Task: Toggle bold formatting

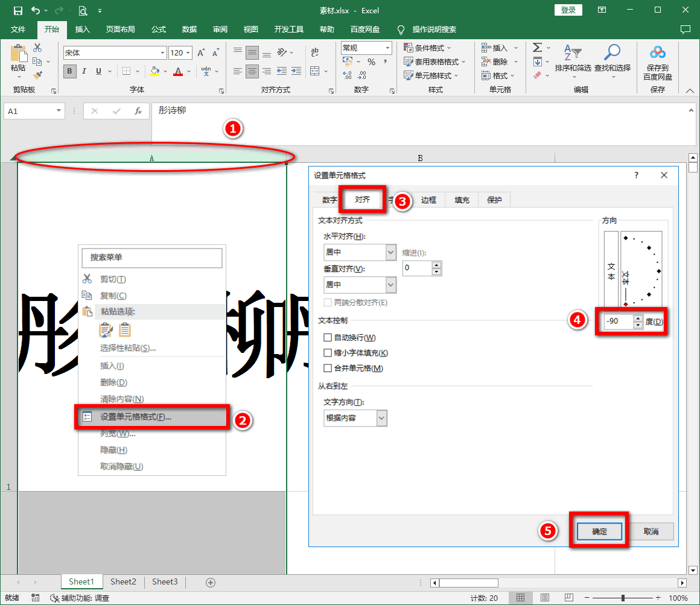Action: 69,71
